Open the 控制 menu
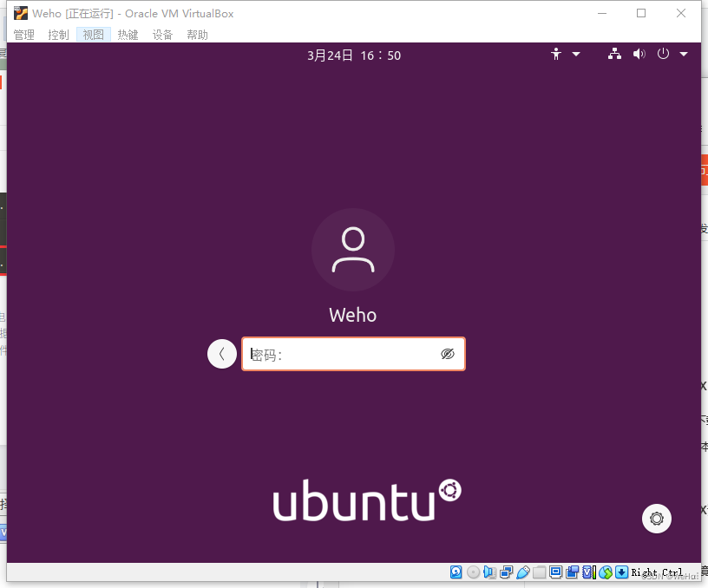Screen dimensions: 708x588 coord(58,35)
